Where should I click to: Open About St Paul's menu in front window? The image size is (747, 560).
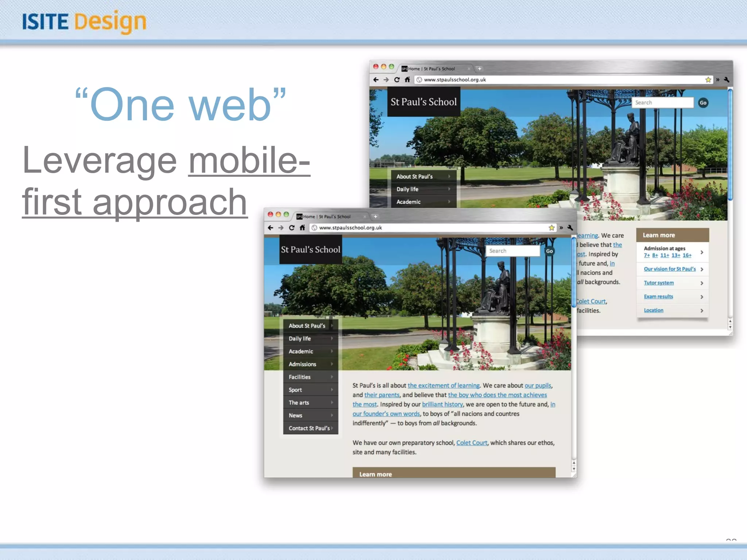tap(311, 326)
